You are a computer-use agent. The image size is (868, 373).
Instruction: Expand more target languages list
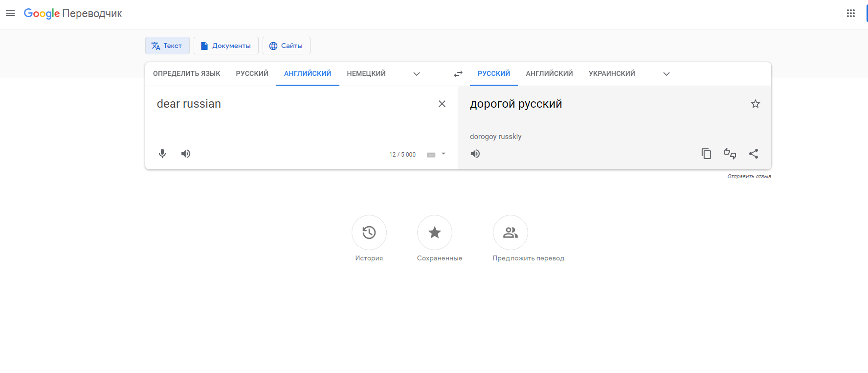click(x=667, y=74)
